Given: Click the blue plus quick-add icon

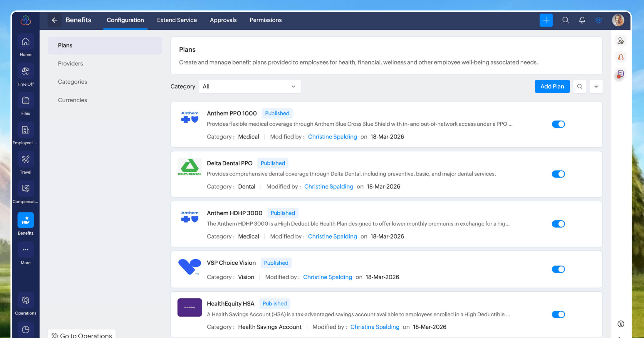Looking at the screenshot, I should [546, 20].
